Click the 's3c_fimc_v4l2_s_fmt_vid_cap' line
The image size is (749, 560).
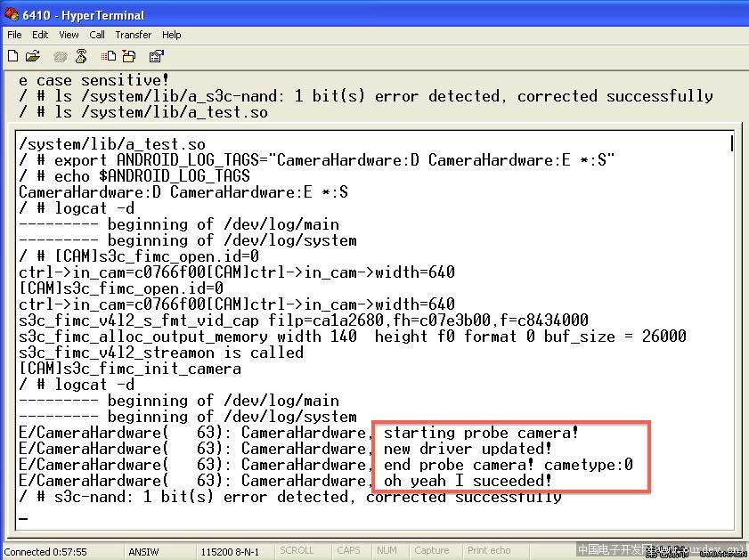click(x=304, y=321)
